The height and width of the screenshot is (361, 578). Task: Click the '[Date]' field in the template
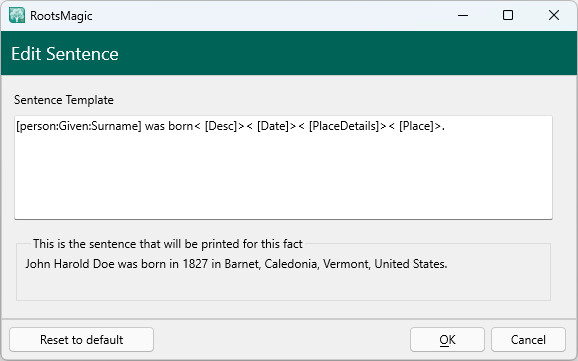(x=273, y=126)
